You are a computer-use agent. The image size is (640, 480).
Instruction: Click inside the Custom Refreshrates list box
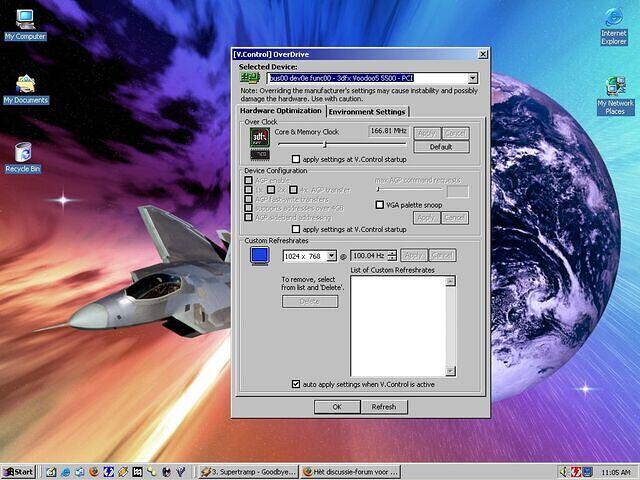point(398,326)
